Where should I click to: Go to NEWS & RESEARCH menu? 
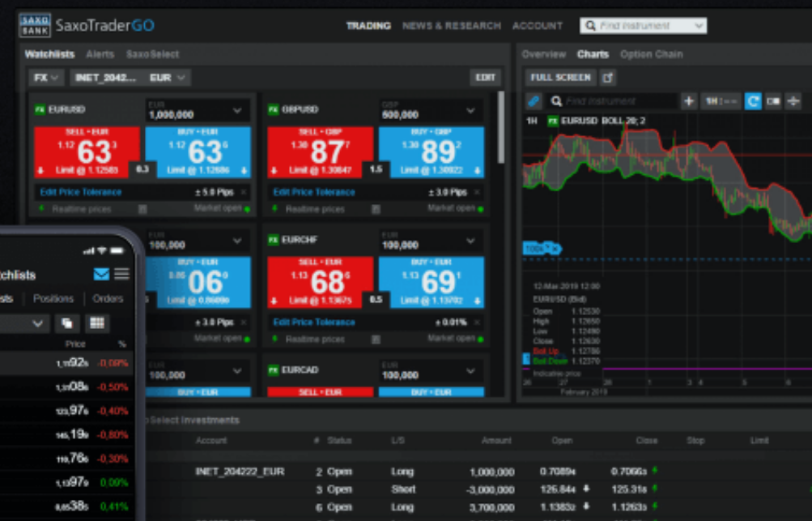pos(452,26)
